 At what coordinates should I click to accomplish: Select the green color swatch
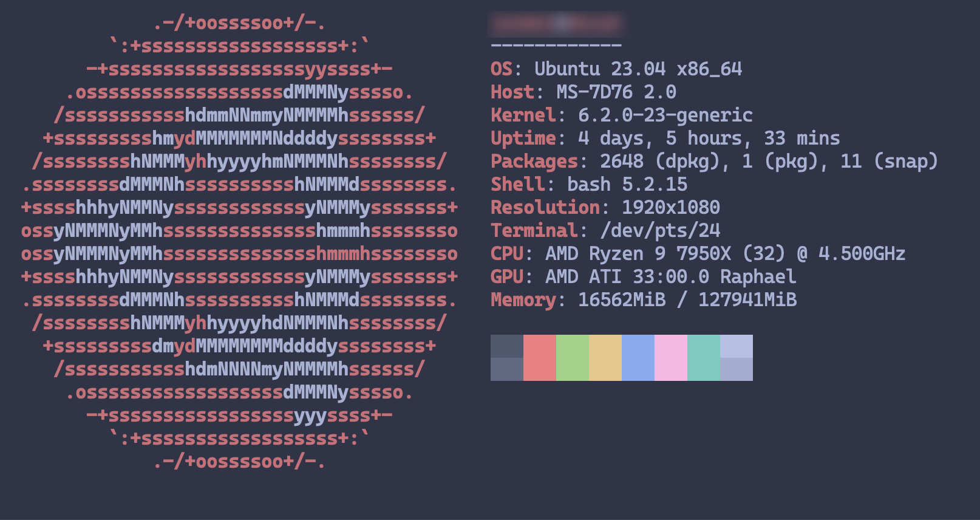pos(572,358)
